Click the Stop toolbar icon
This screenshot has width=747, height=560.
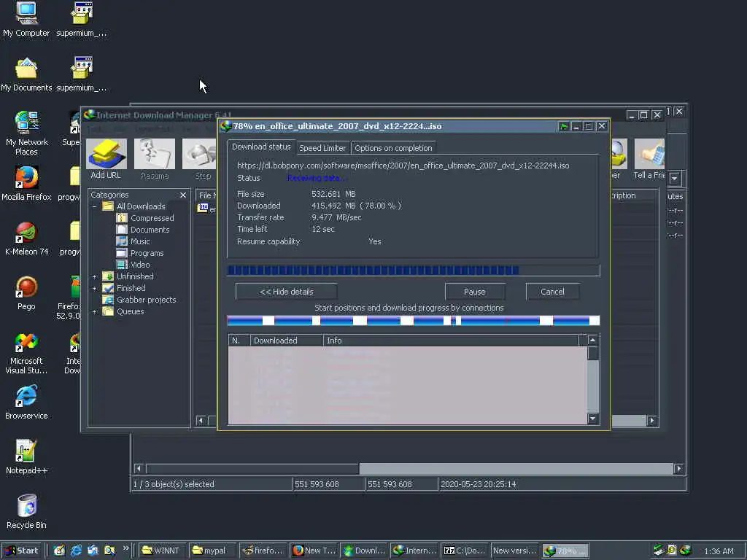click(x=200, y=160)
